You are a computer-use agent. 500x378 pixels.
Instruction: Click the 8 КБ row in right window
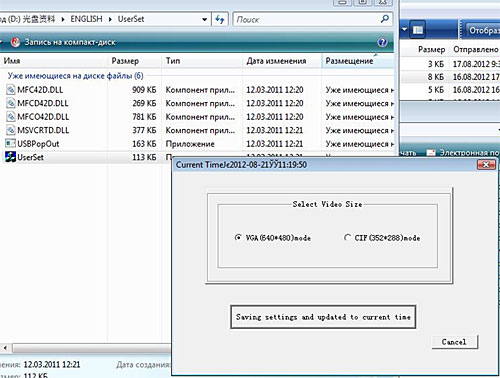(x=450, y=77)
